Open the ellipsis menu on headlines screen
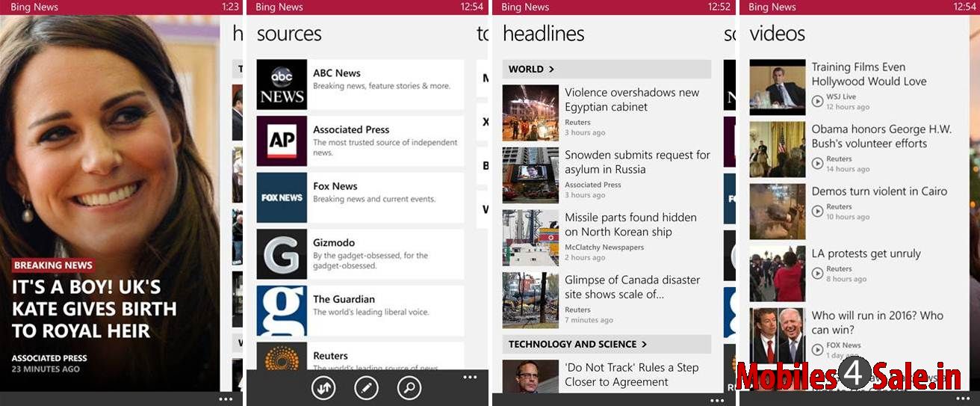Screen dimensions: 980x406 click(717, 400)
